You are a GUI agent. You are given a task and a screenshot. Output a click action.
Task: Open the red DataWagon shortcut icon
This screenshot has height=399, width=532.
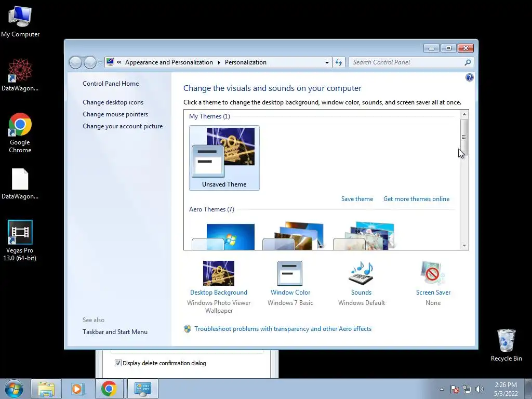[20, 75]
